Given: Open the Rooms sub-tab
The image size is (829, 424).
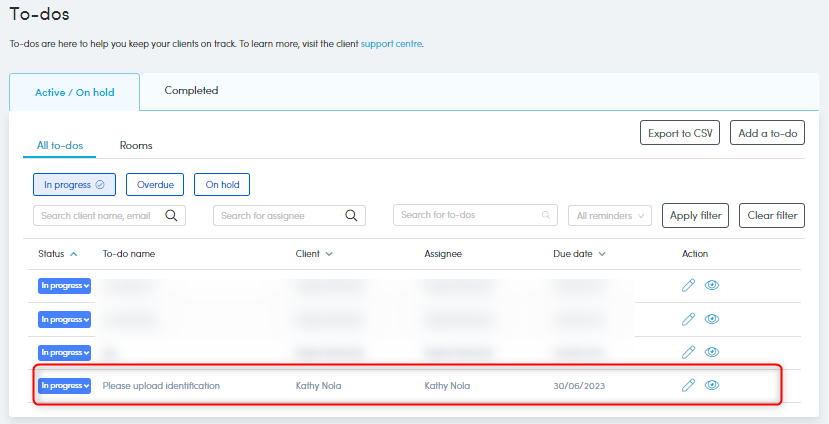Looking at the screenshot, I should tap(136, 146).
